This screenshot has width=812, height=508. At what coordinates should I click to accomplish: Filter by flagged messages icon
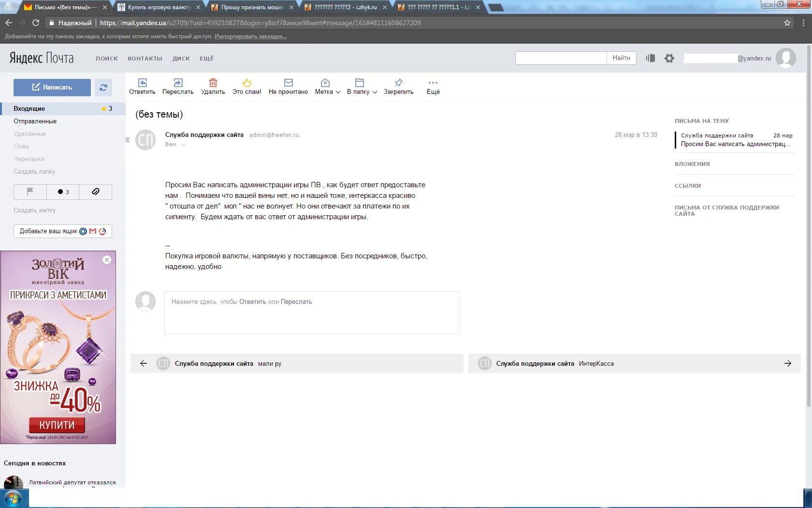coord(30,192)
